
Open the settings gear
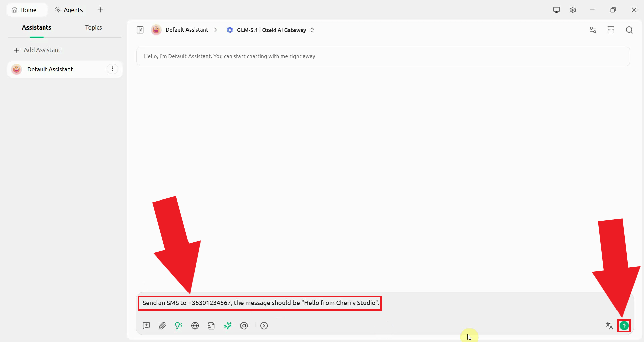click(x=573, y=10)
